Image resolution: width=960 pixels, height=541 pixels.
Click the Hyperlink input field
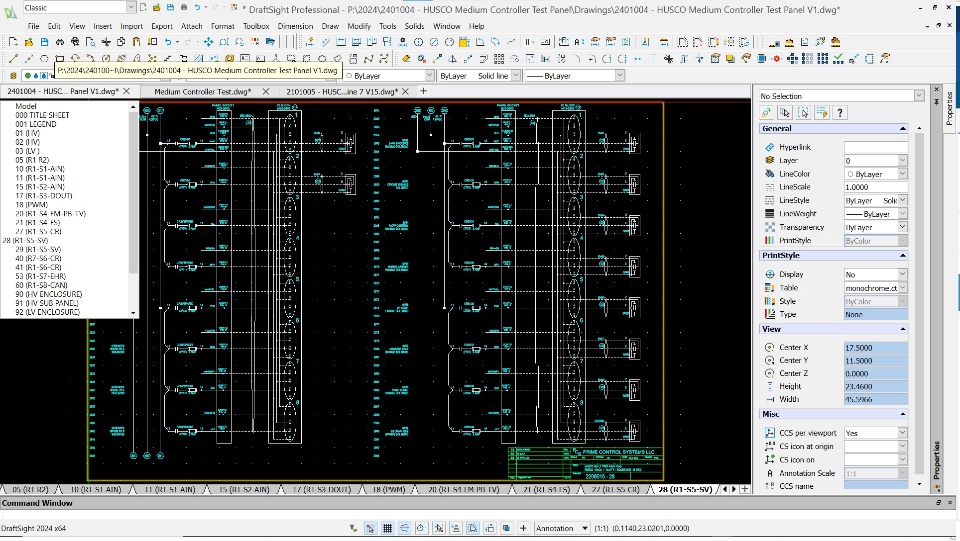[x=875, y=147]
